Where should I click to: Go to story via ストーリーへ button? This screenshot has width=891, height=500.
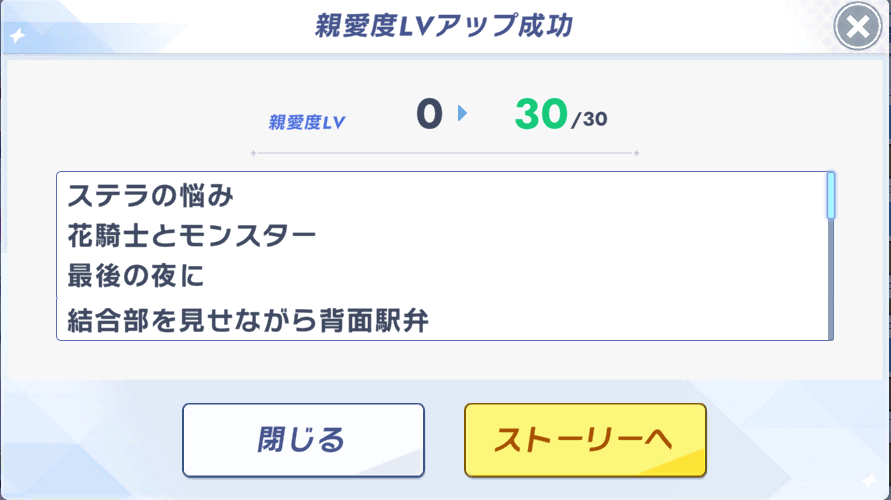click(585, 440)
